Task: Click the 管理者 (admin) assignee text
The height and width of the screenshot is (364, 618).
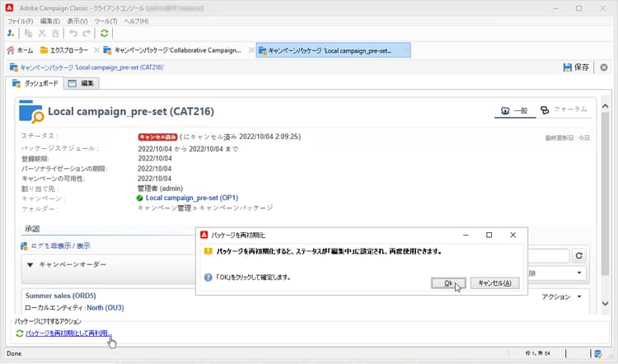Action: click(x=160, y=189)
